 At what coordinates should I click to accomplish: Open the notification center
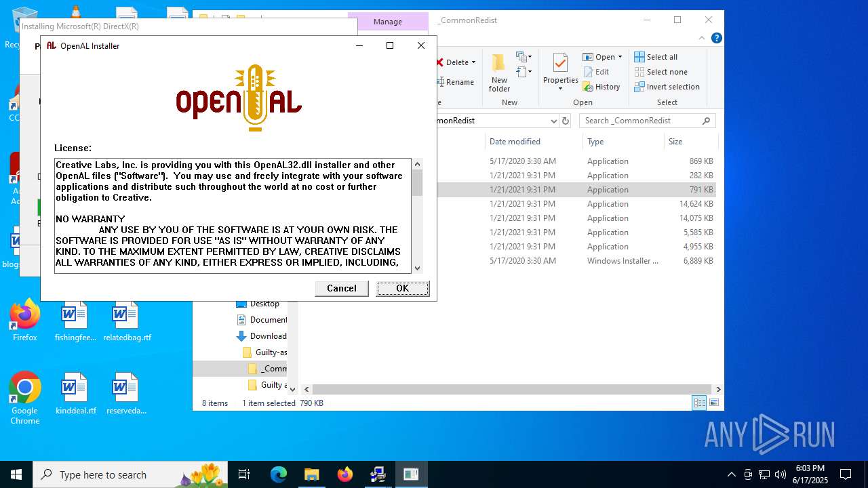(846, 474)
